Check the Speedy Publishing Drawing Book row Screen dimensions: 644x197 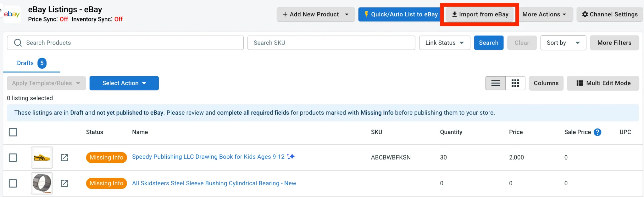click(13, 157)
